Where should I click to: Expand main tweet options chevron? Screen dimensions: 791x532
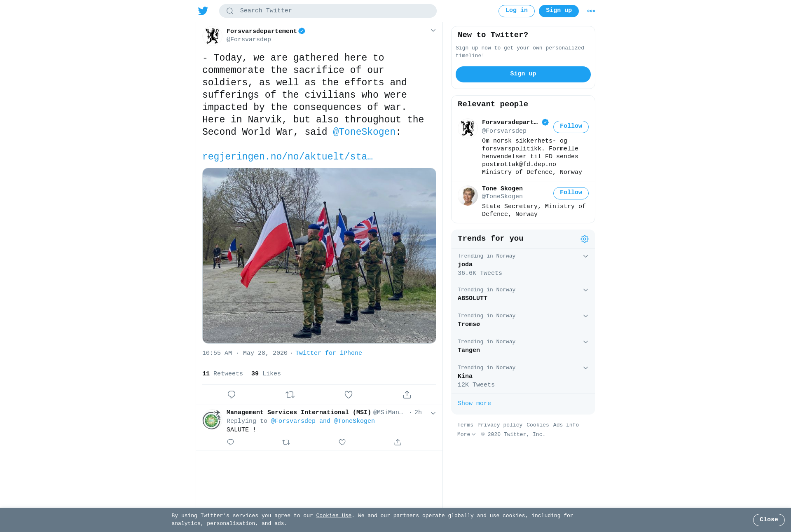click(433, 30)
